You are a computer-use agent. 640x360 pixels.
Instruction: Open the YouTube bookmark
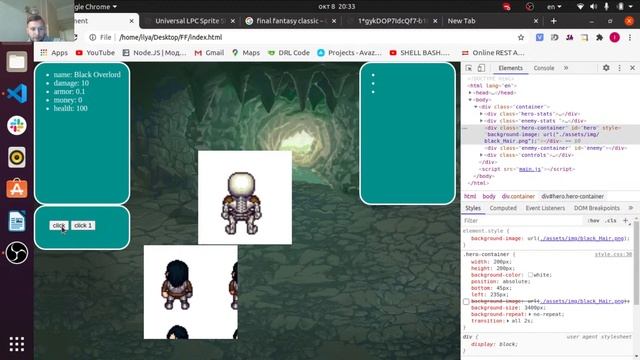95,53
